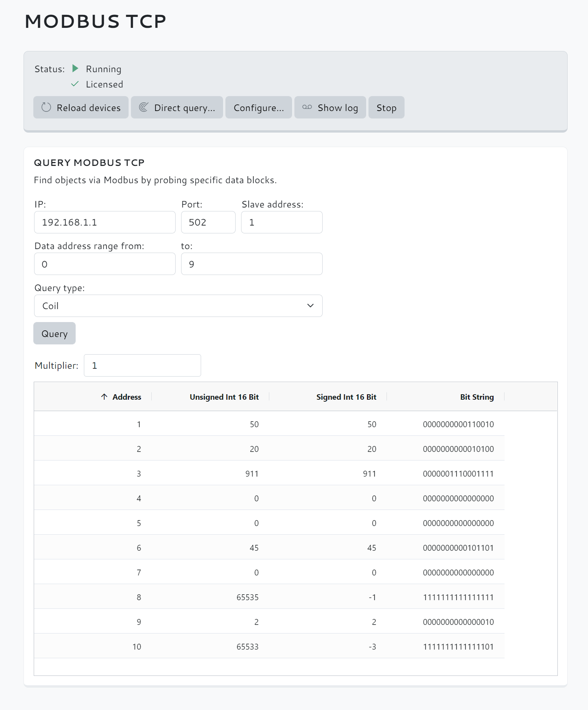The width and height of the screenshot is (588, 710).
Task: Select bit string 0000000000010100
Action: tap(458, 449)
